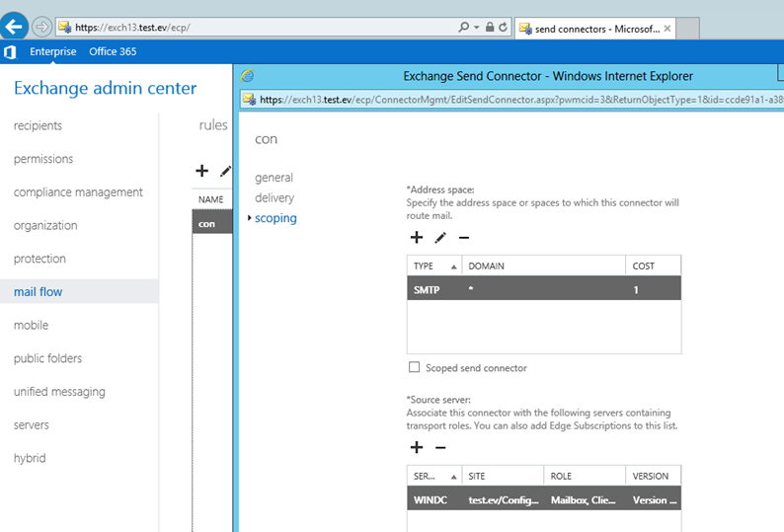
Task: Click the search magnifier in address bar
Action: pos(463,27)
